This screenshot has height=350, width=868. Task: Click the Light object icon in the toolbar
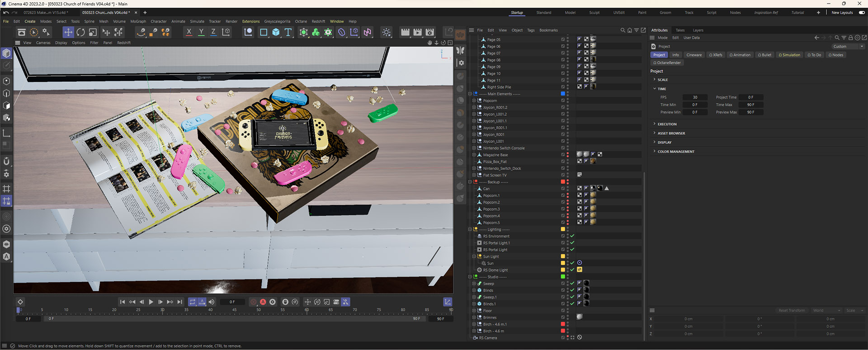[387, 32]
